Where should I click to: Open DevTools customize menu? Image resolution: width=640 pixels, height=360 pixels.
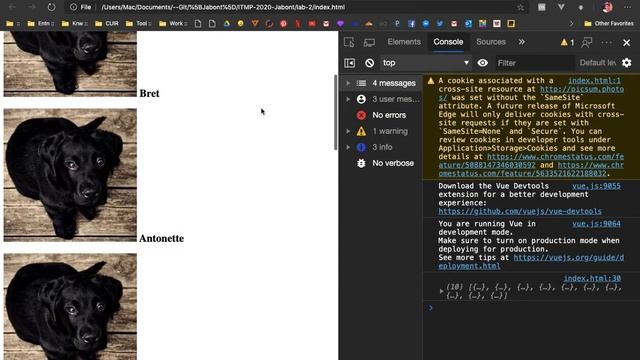pyautogui.click(x=607, y=42)
